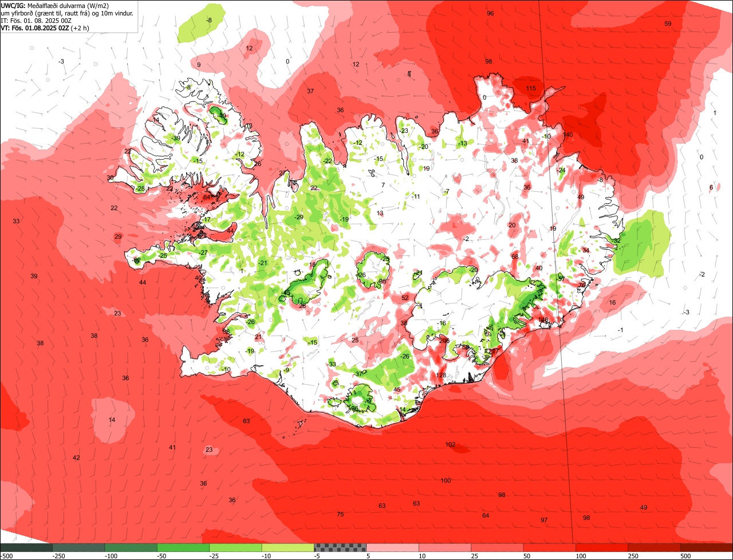The width and height of the screenshot is (733, 560).
Task: Click the dark red swatch between 250 and 500
Action: (x=654, y=547)
